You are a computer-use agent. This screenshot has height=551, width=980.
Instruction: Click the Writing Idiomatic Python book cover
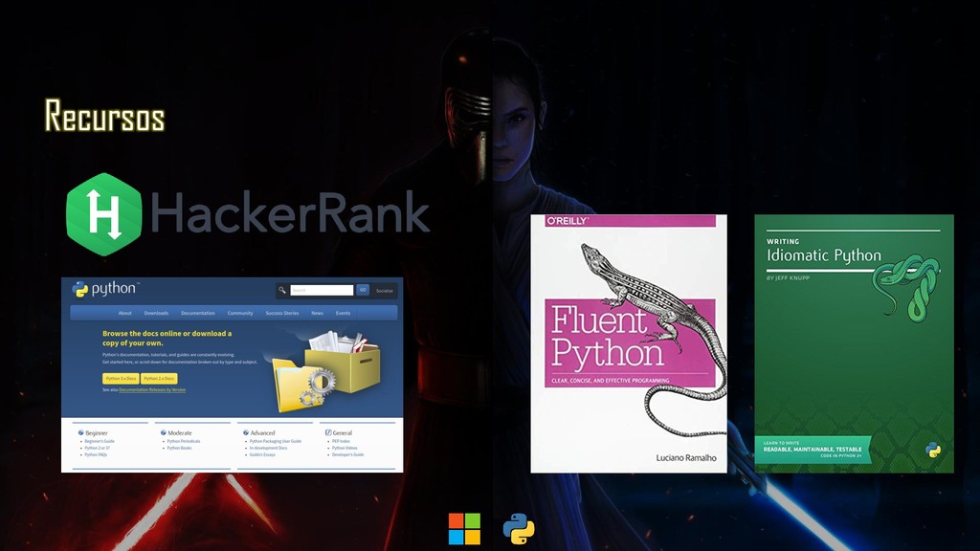854,343
